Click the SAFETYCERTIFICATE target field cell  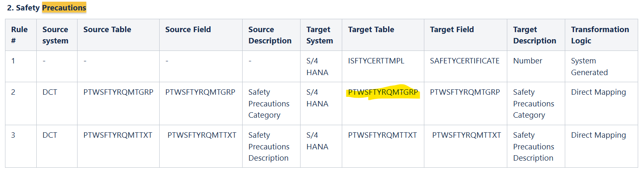click(x=465, y=61)
